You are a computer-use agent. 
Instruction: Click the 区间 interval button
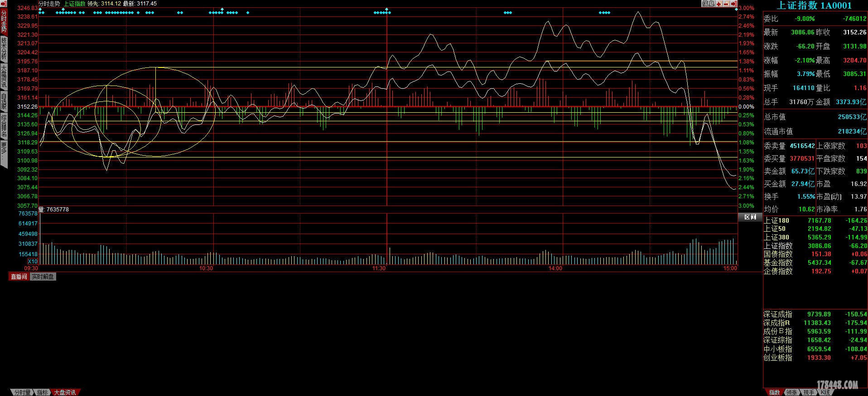click(x=750, y=217)
